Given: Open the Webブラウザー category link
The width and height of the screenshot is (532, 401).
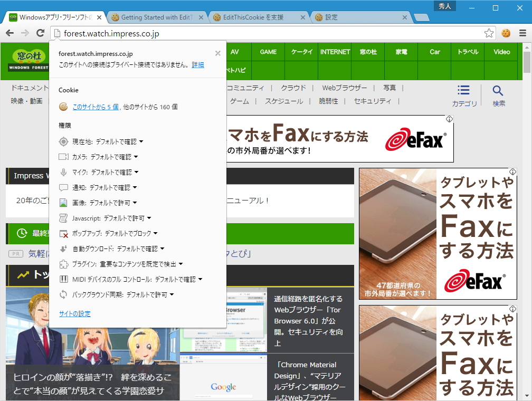Looking at the screenshot, I should 344,88.
